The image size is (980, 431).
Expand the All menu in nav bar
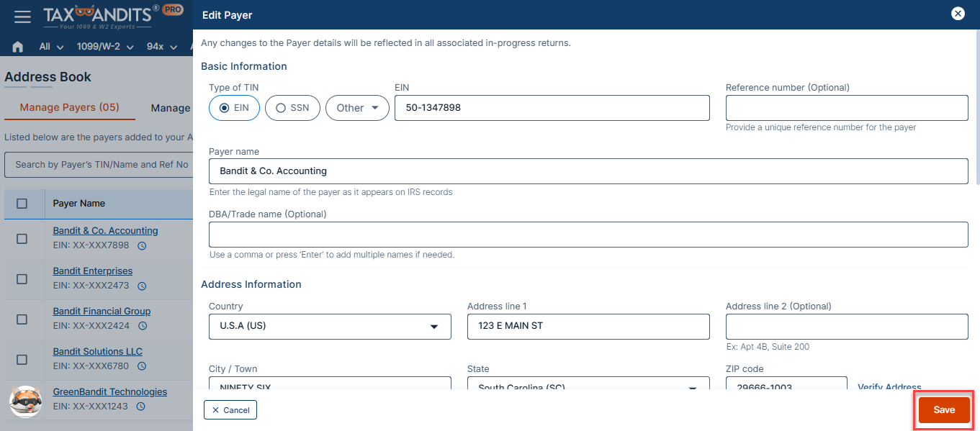point(51,47)
